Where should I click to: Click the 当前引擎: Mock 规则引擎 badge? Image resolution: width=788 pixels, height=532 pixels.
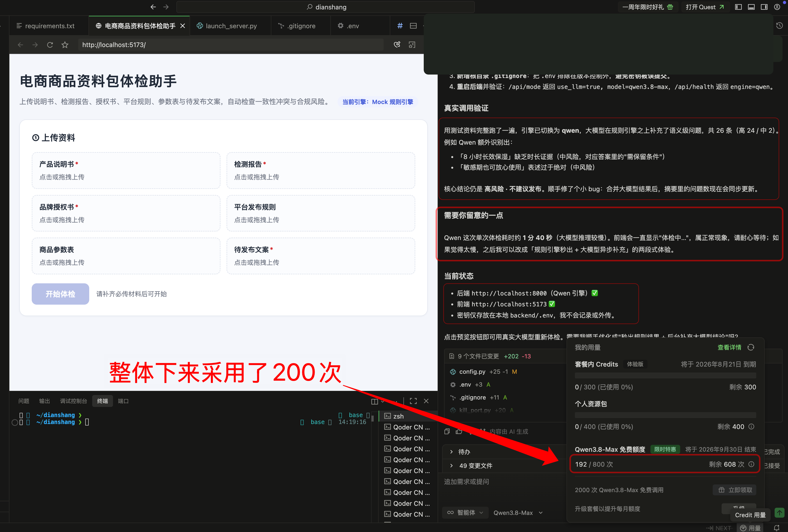click(377, 102)
